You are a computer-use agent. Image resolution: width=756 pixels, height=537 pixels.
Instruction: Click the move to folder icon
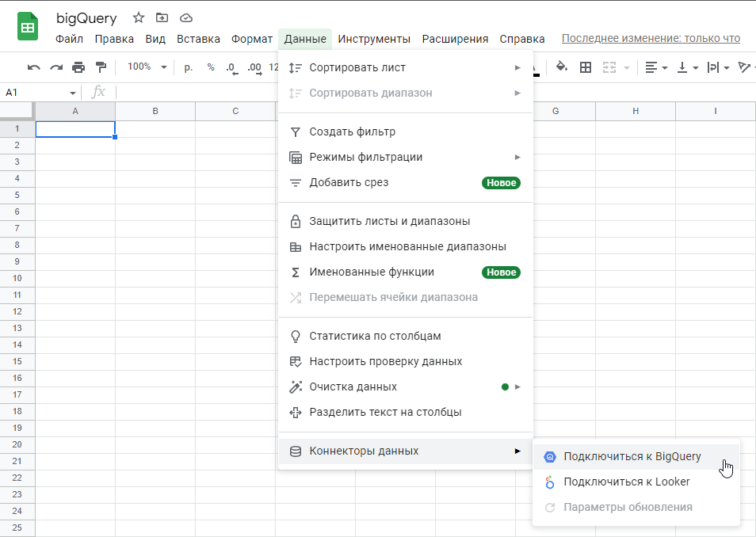[x=162, y=18]
